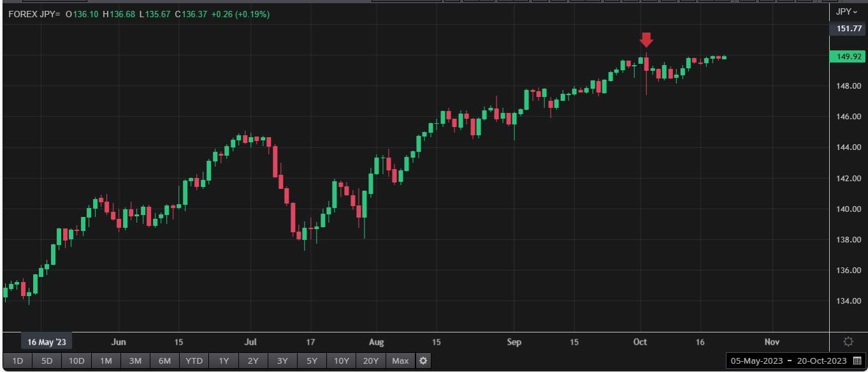This screenshot has width=868, height=372.
Task: Click the Aug label on time axis
Action: 377,342
